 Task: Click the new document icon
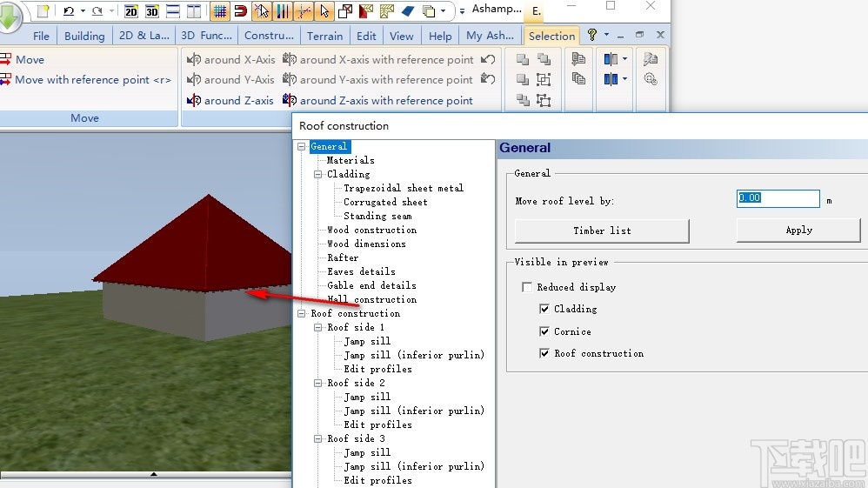click(x=43, y=10)
